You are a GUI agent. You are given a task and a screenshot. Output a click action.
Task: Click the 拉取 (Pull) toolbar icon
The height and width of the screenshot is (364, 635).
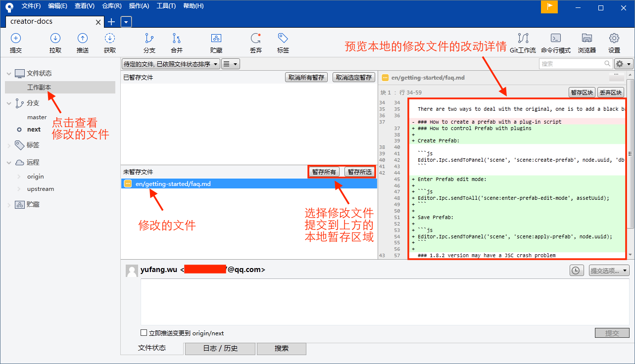tap(55, 39)
